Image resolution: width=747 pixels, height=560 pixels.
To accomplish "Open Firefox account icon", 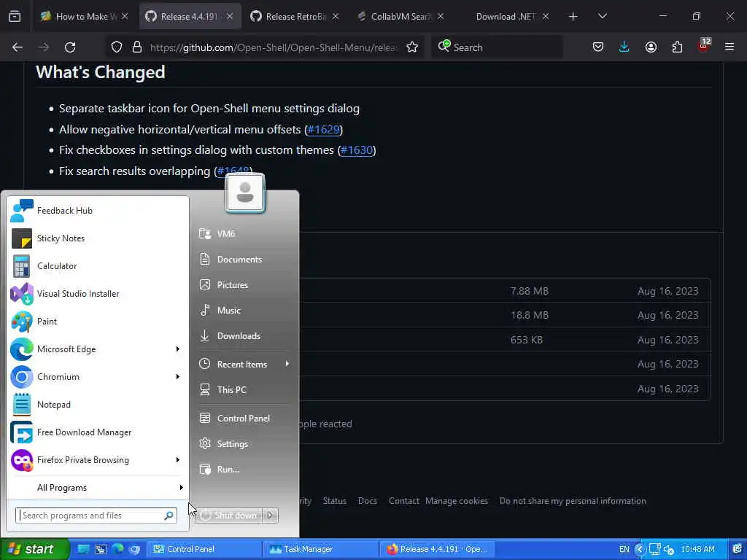I will pyautogui.click(x=651, y=47).
